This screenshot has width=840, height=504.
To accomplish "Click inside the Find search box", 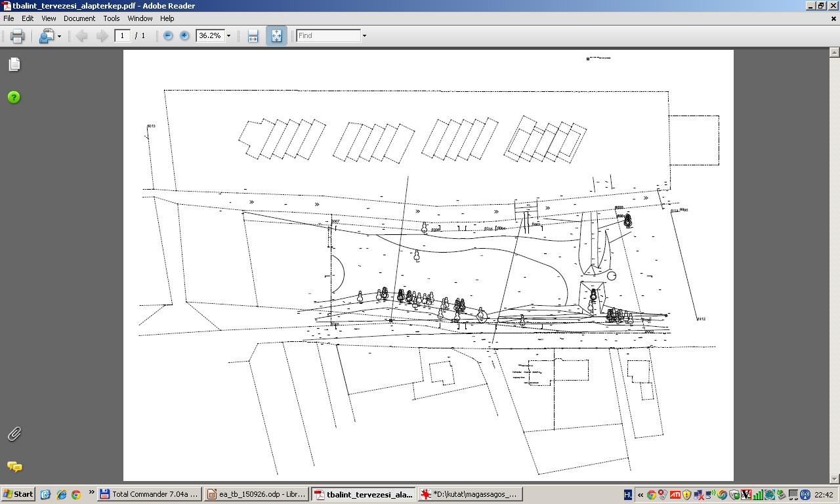I will click(328, 35).
